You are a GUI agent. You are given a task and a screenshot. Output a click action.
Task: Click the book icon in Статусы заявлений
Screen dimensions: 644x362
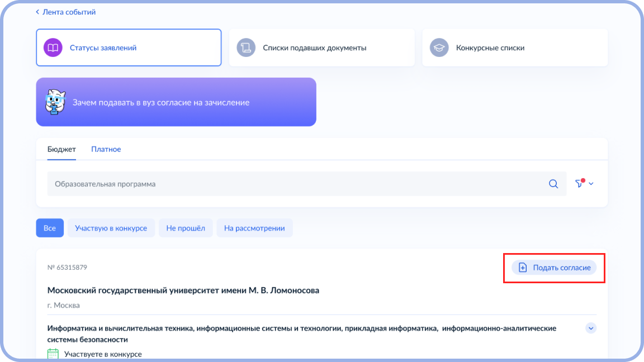click(x=53, y=48)
